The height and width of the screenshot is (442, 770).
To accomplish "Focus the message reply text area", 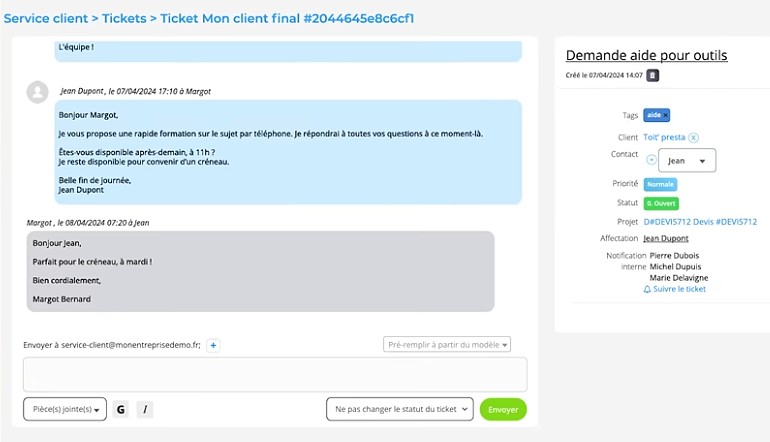I will click(275, 374).
